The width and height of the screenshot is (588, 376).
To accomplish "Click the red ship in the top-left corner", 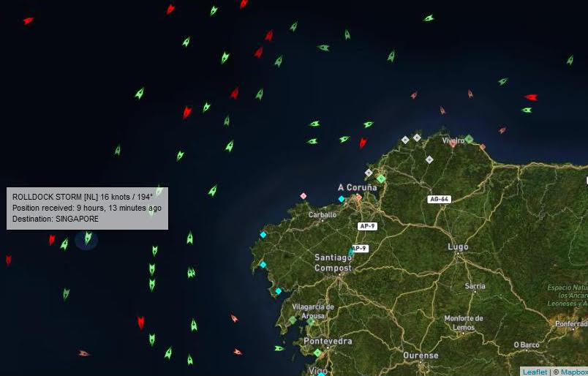I will [28, 20].
